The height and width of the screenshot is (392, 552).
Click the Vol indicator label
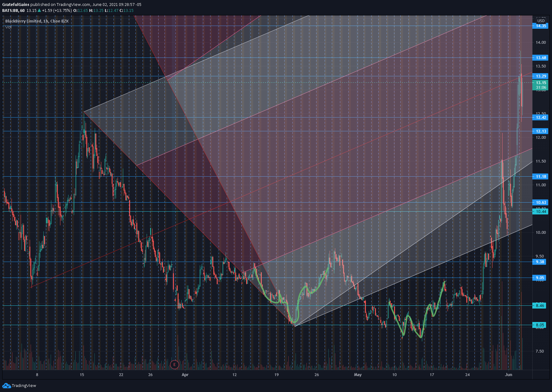point(8,27)
